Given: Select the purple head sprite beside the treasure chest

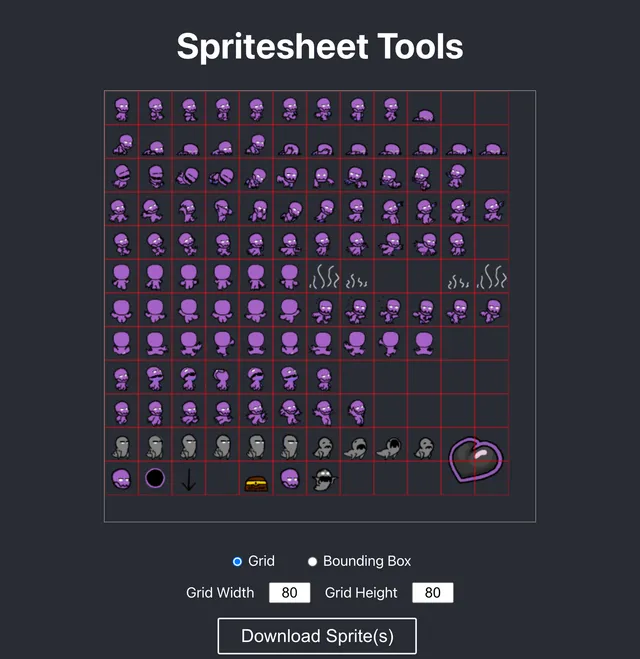Looking at the screenshot, I should click(290, 479).
